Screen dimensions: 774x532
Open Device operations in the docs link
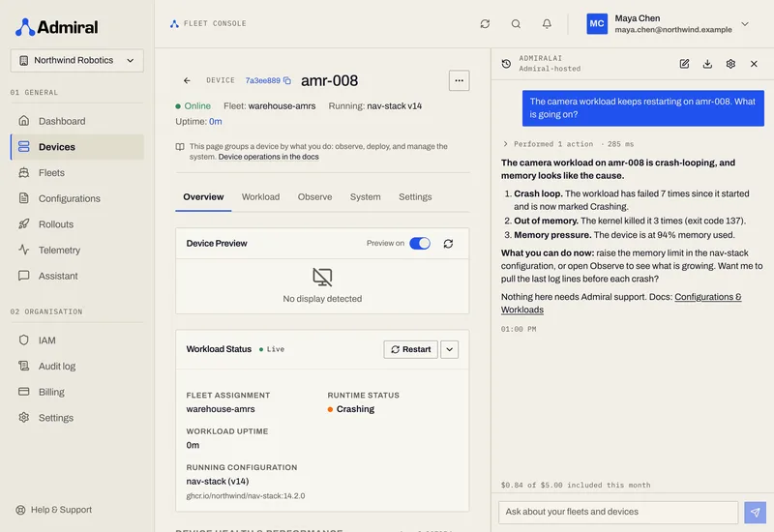click(x=269, y=157)
